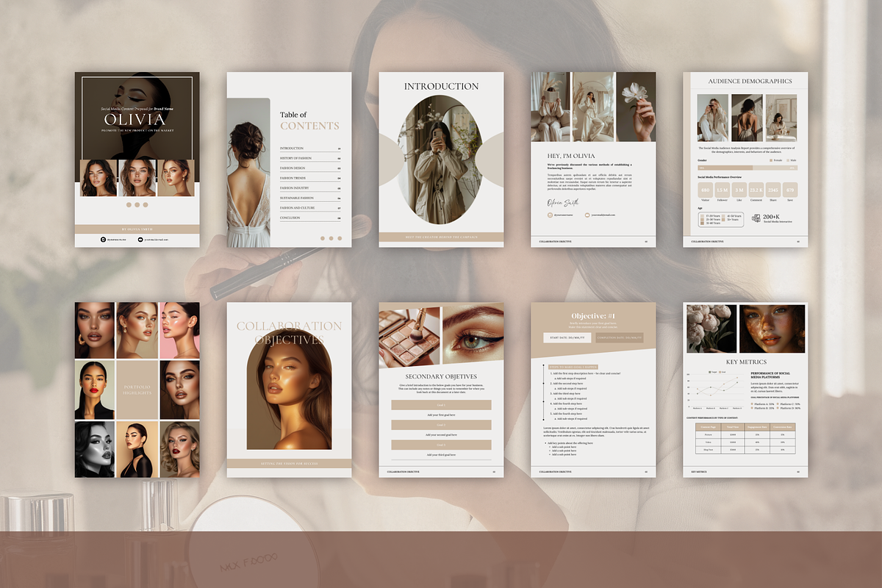Open the Key Metrics page
This screenshot has height=588, width=882.
point(745,390)
